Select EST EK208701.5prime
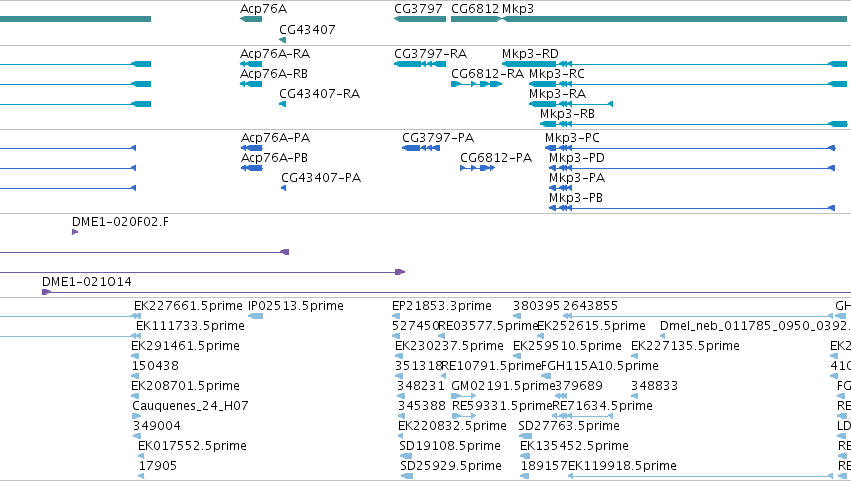 [135, 396]
